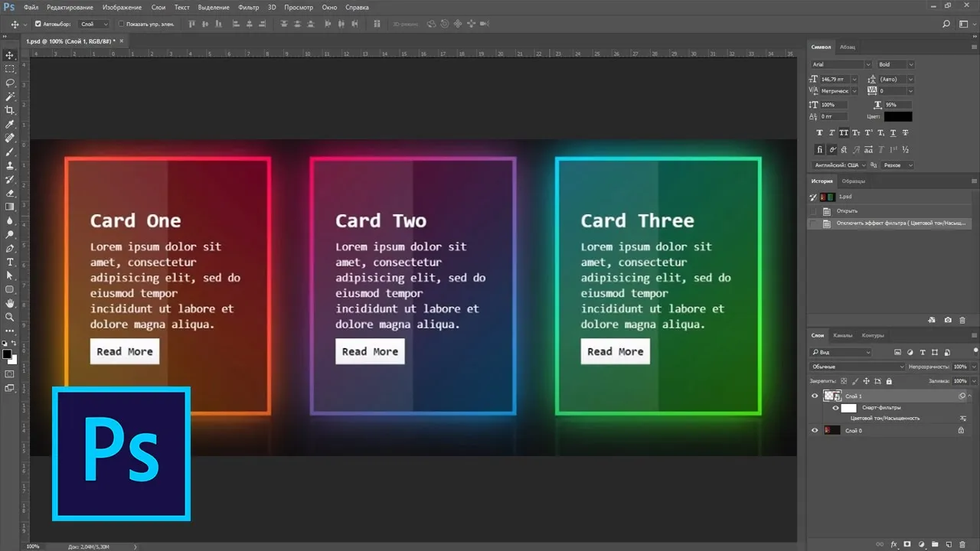Open the Английский: США language dropdown

point(839,165)
